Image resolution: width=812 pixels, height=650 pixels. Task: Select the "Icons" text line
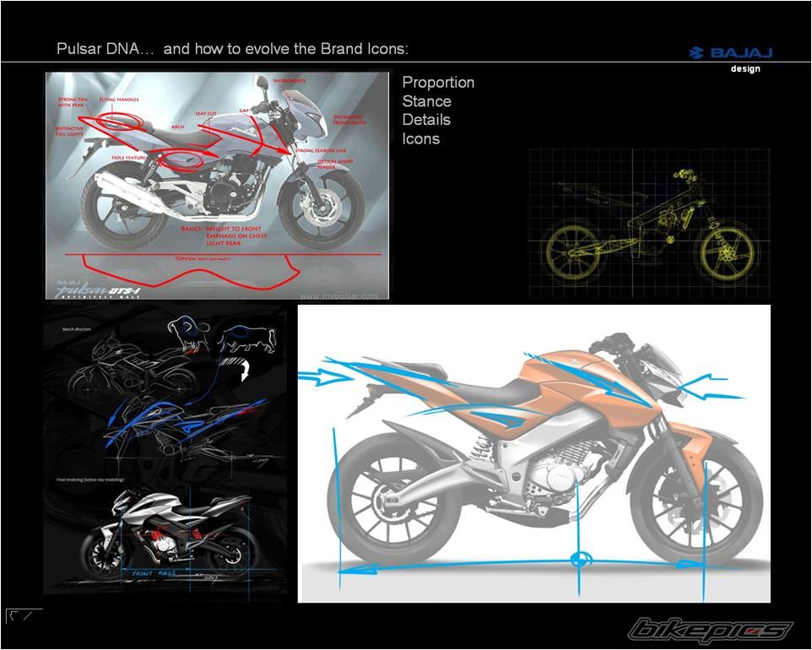pos(421,138)
